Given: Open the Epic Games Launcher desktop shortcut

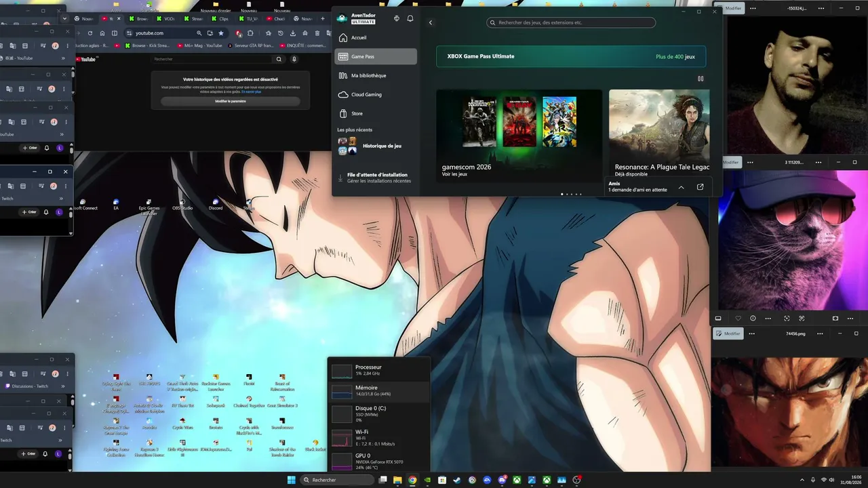Looking at the screenshot, I should [149, 207].
